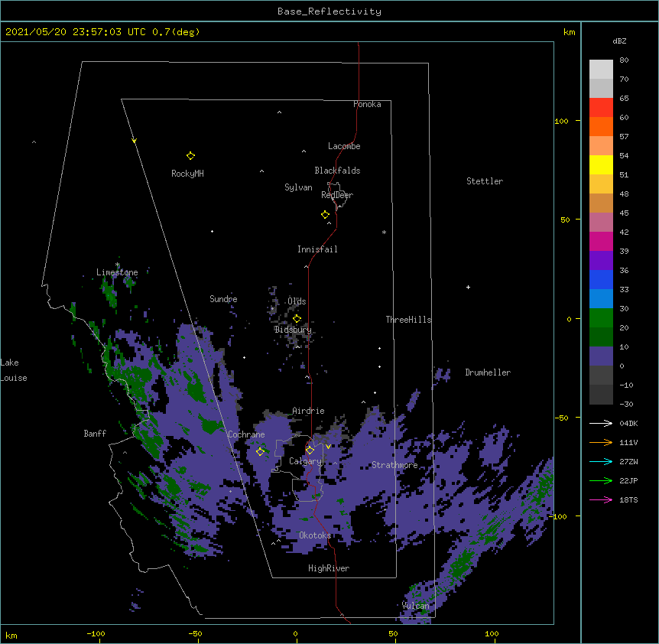This screenshot has width=659, height=644.
Task: Click the Base_Reflectivity title text
Action: tap(329, 11)
